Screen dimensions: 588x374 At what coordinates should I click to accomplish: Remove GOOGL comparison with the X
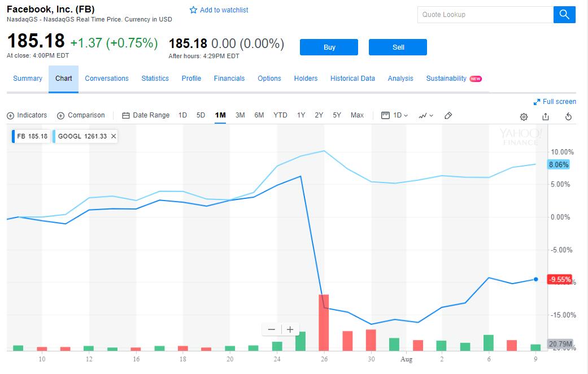click(x=113, y=136)
